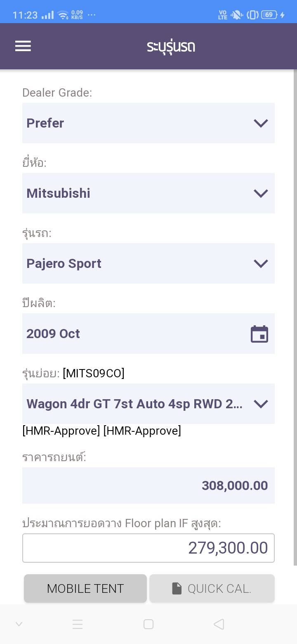Tap the Android recent apps icon

(x=78, y=624)
